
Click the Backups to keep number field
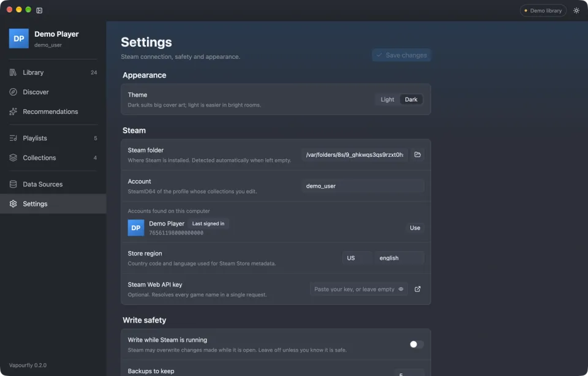point(409,372)
